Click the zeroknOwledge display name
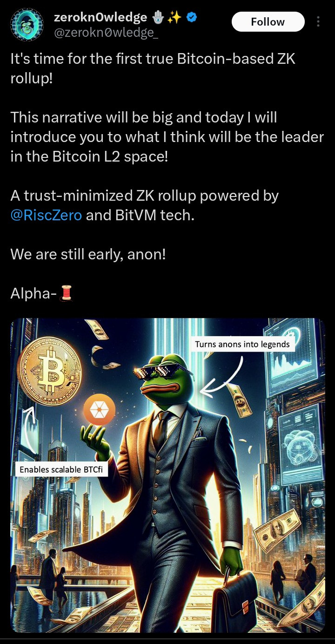 (x=100, y=18)
